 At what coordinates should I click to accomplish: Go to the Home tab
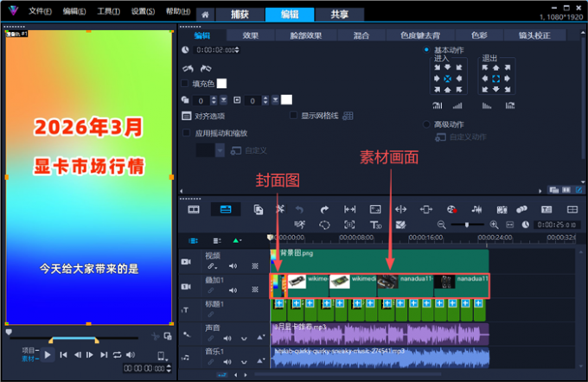pyautogui.click(x=205, y=15)
